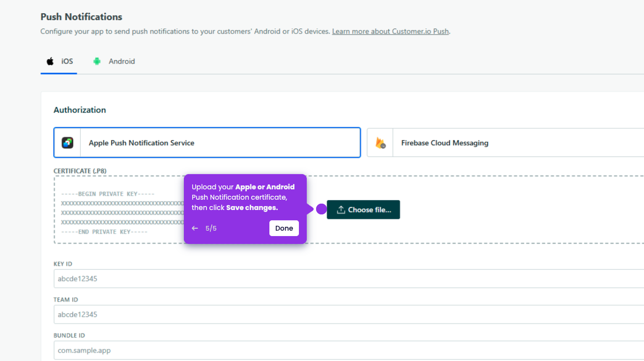This screenshot has width=644, height=361.
Task: Click the Authorization section title
Action: [x=80, y=110]
